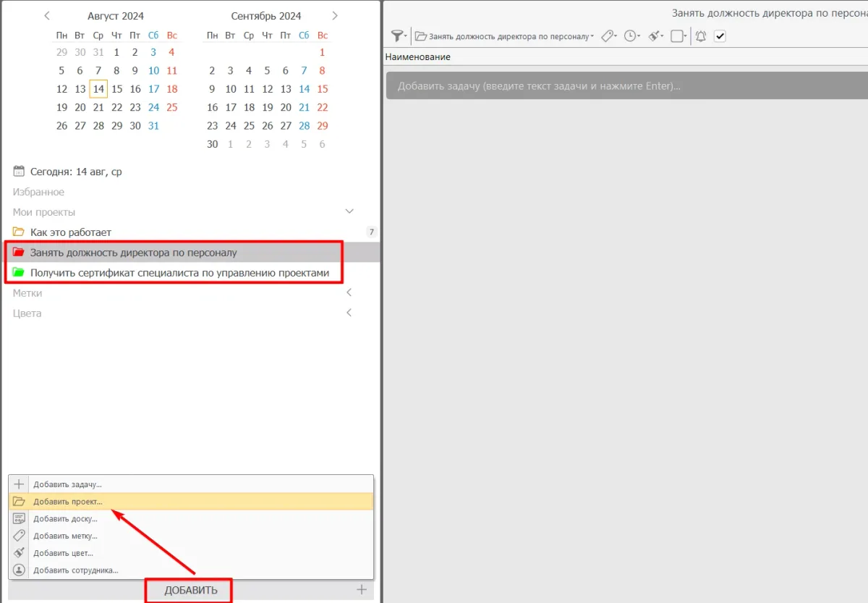The height and width of the screenshot is (603, 868).
Task: Click the empty square status box in toolbar
Action: [677, 35]
